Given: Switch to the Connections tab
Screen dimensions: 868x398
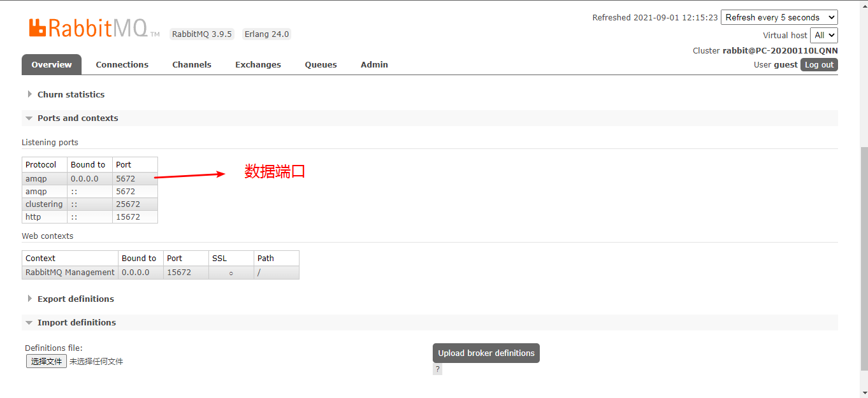Looking at the screenshot, I should [122, 64].
